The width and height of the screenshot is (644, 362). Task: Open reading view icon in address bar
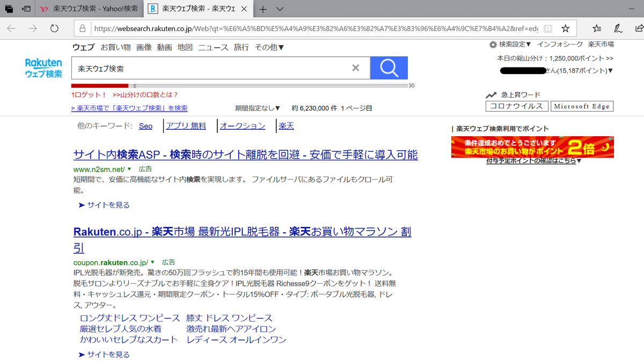click(547, 28)
